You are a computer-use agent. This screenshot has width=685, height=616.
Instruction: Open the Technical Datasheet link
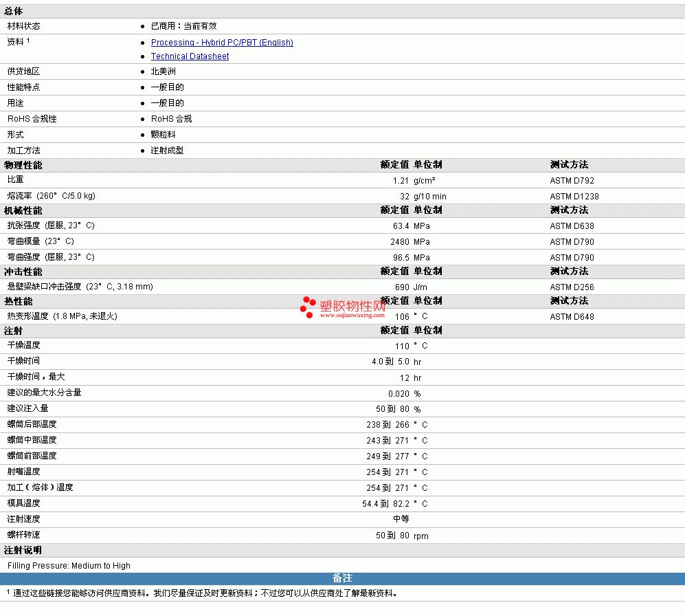pos(190,56)
